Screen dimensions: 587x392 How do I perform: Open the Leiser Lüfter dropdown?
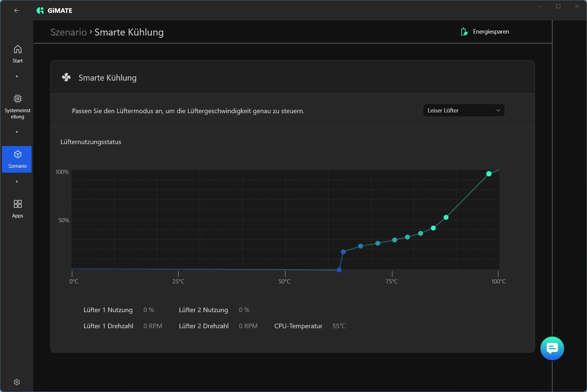(x=463, y=110)
